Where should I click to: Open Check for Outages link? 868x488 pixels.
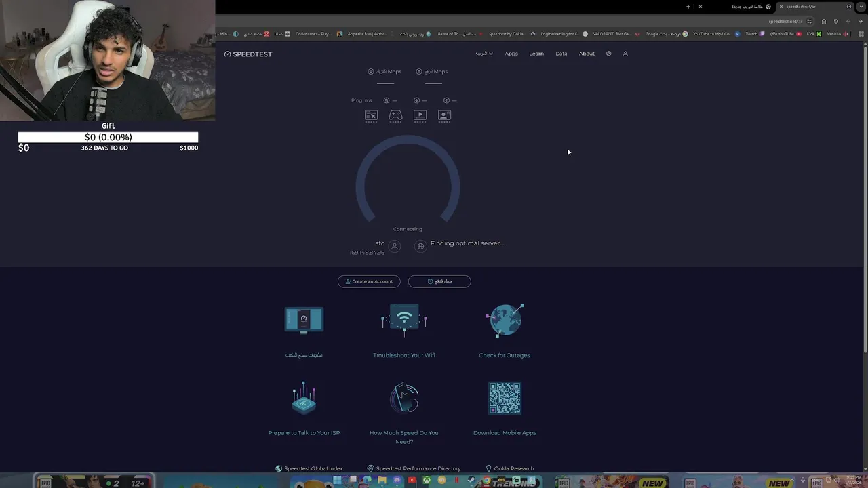[x=505, y=355]
